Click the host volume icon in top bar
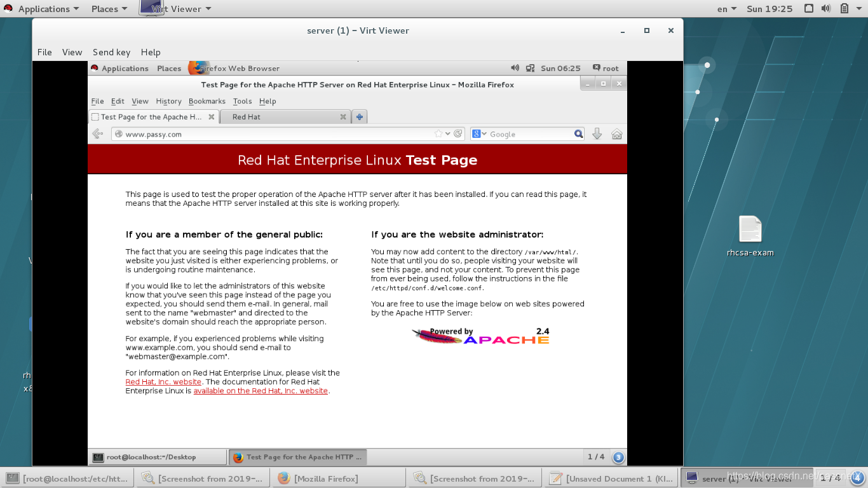The image size is (868, 488). click(x=826, y=9)
